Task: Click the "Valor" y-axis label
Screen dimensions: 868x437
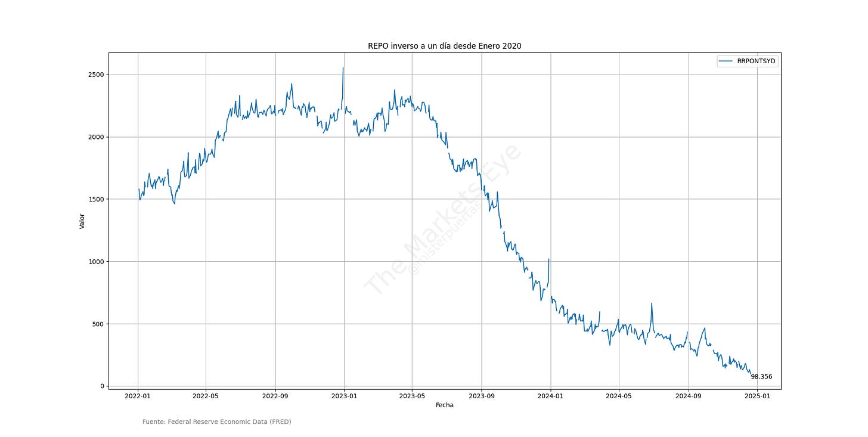Action: pos(82,221)
